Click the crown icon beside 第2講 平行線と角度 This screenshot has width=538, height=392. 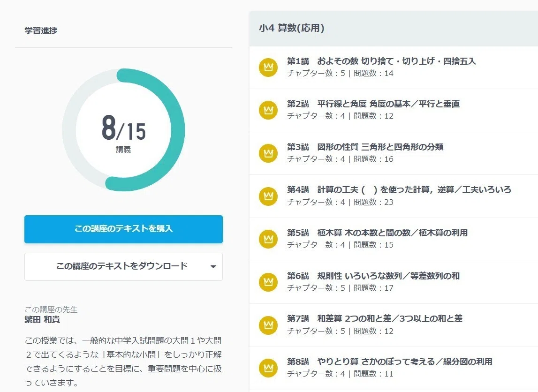[268, 110]
